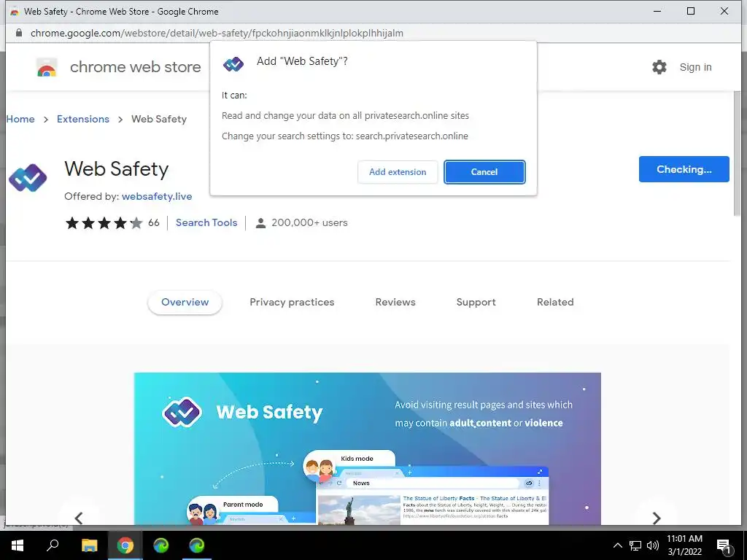Open the Support tab
This screenshot has width=747, height=560.
point(476,302)
